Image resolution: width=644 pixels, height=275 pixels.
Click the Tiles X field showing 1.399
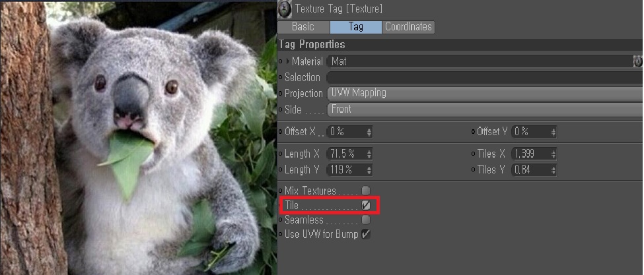coord(530,154)
